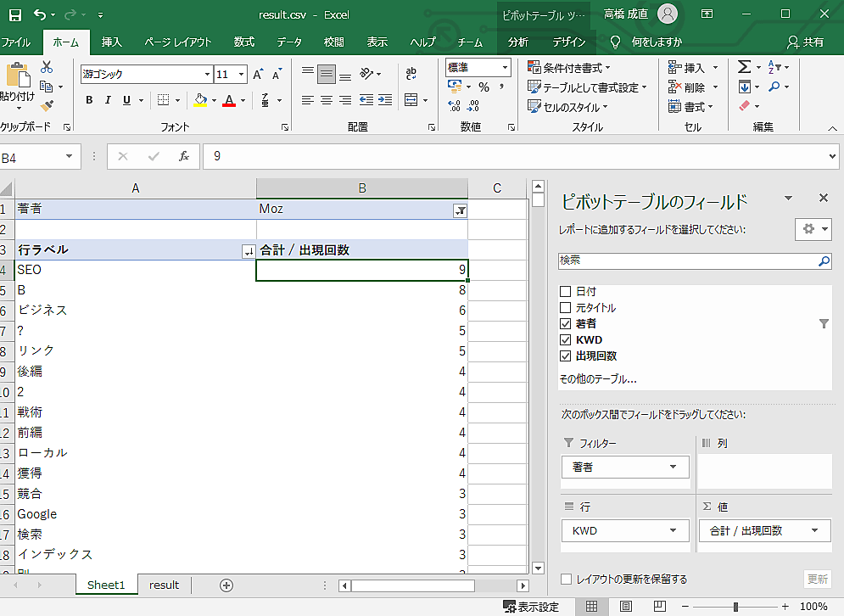Open その他のテーブル link
844x616 pixels.
click(x=597, y=378)
